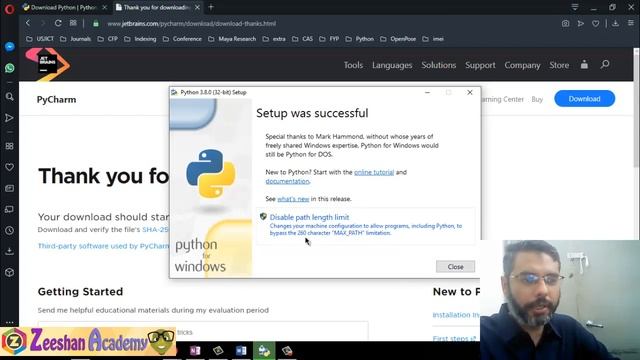Open the FYP bookmarks folder

tap(329, 39)
